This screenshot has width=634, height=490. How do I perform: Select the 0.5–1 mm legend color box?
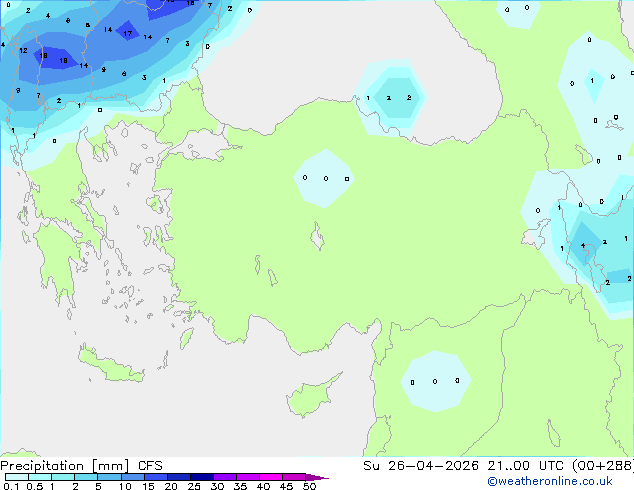[x=40, y=477]
